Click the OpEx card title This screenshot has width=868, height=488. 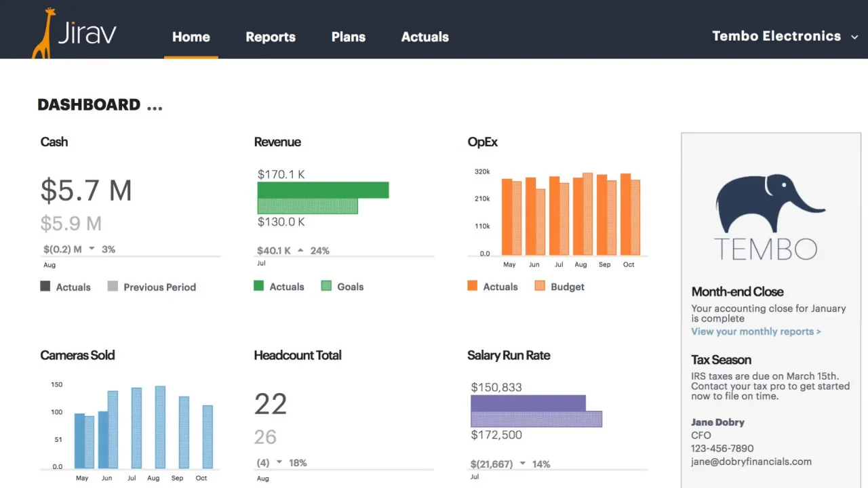click(x=483, y=142)
